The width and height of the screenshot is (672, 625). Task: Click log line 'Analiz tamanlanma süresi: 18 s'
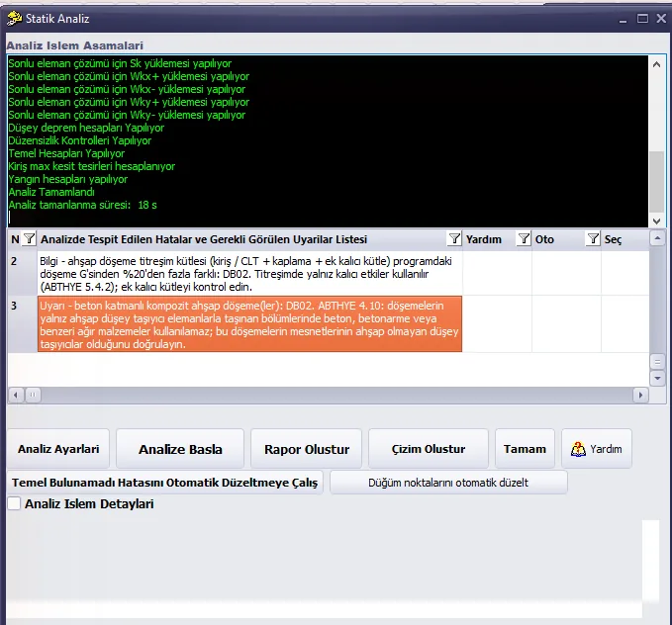coord(83,205)
